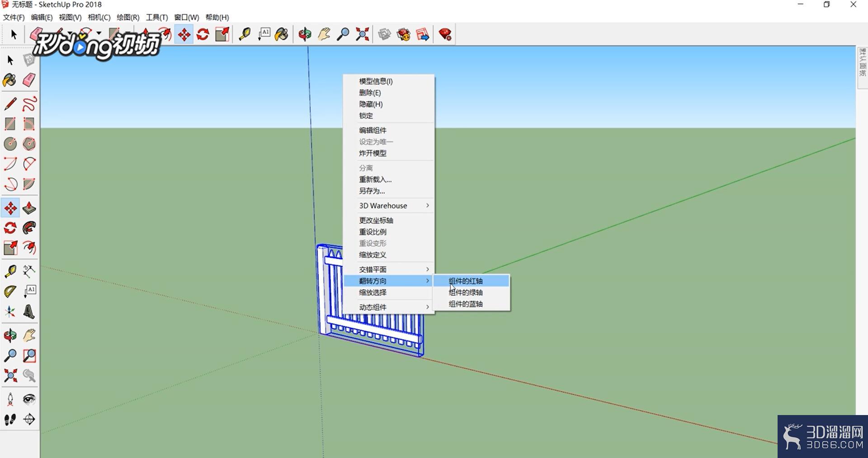Screen dimensions: 868x458
Task: Pick the Section Plane tool
Action: (29, 420)
